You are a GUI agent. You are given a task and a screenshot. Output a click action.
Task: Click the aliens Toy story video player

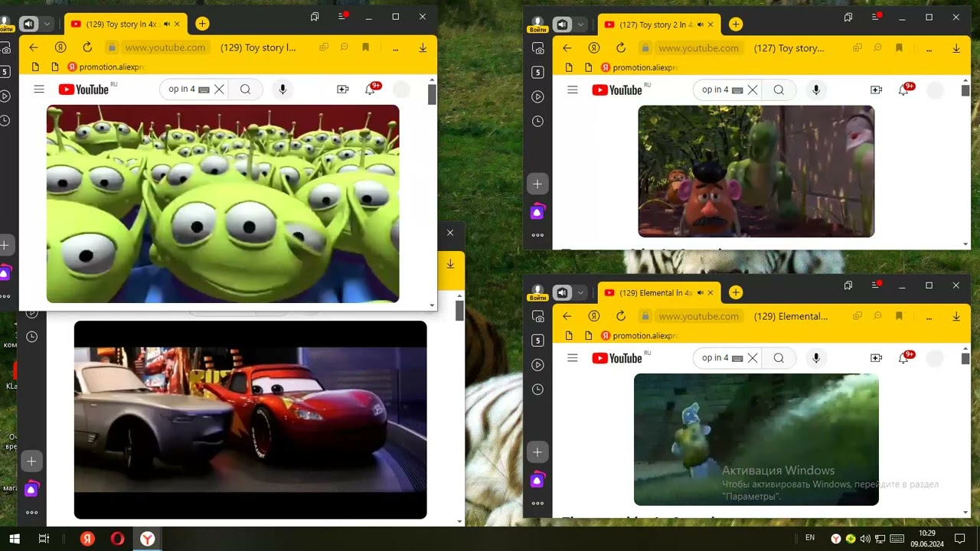[223, 204]
